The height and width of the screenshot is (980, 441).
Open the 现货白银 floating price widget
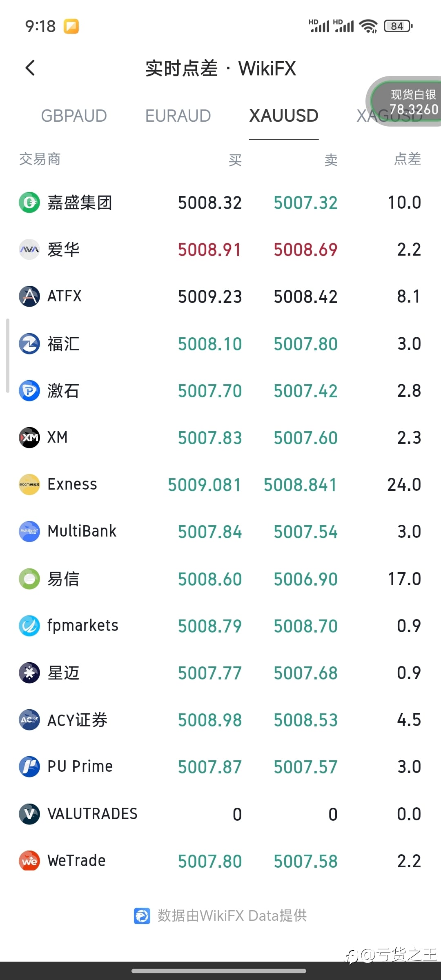point(408,102)
